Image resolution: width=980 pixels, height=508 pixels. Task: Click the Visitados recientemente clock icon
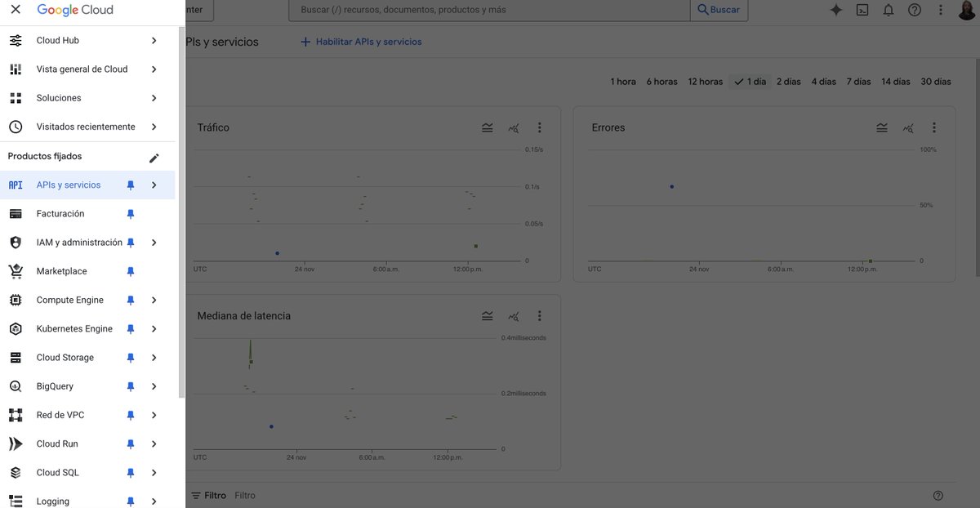coord(16,127)
